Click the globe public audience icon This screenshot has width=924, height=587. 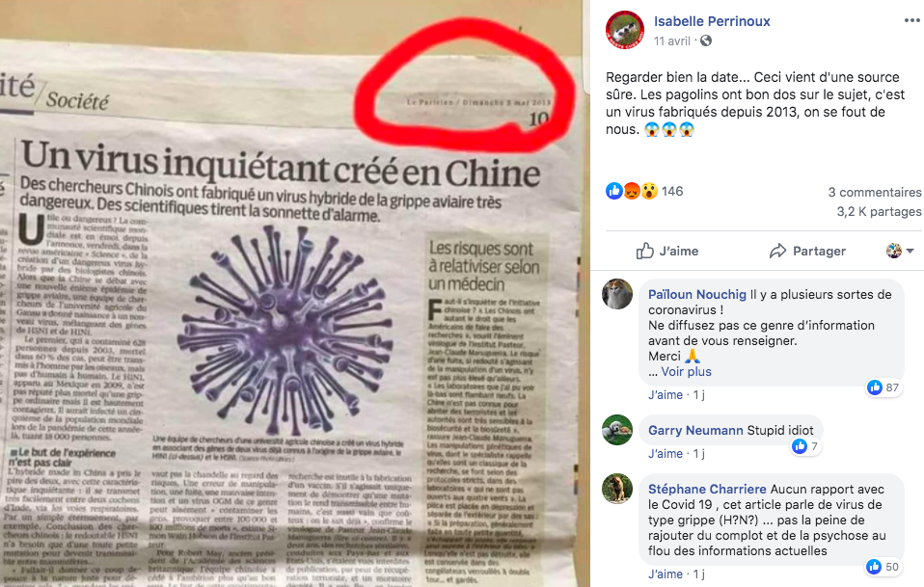tap(705, 40)
